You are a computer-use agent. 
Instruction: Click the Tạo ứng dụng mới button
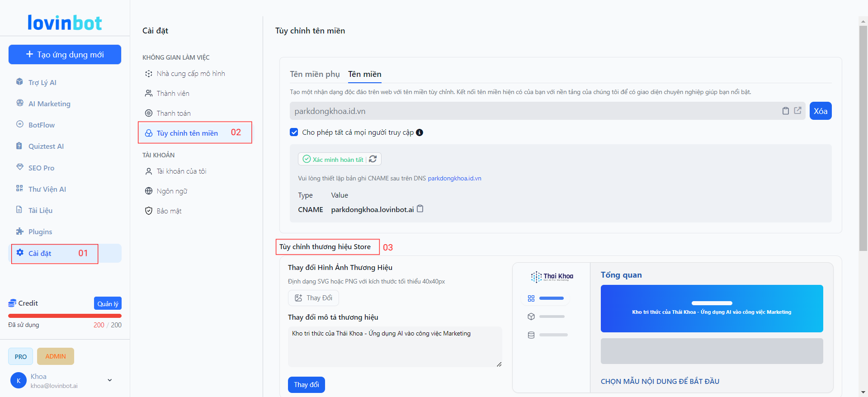point(65,55)
